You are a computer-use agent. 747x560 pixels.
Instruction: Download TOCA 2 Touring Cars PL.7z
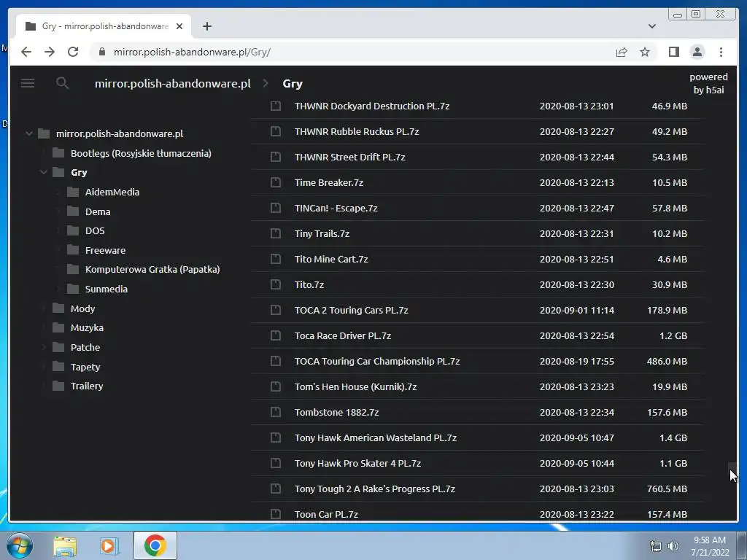click(x=351, y=310)
